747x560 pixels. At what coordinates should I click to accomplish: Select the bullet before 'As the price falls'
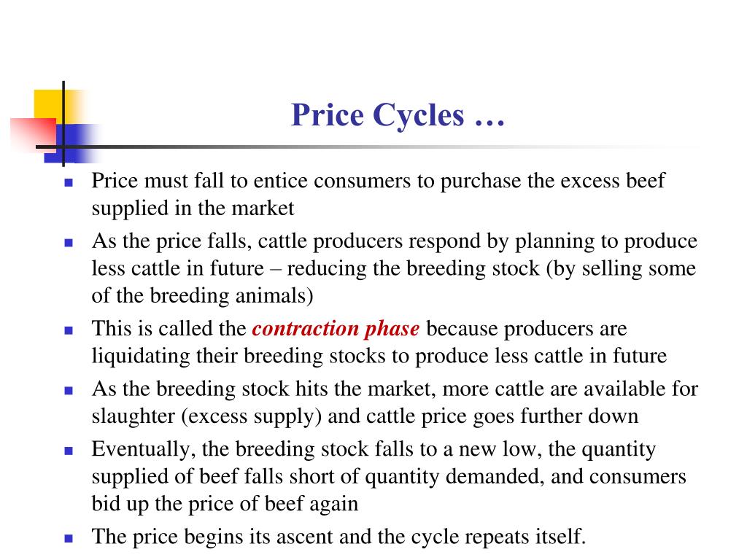[69, 242]
